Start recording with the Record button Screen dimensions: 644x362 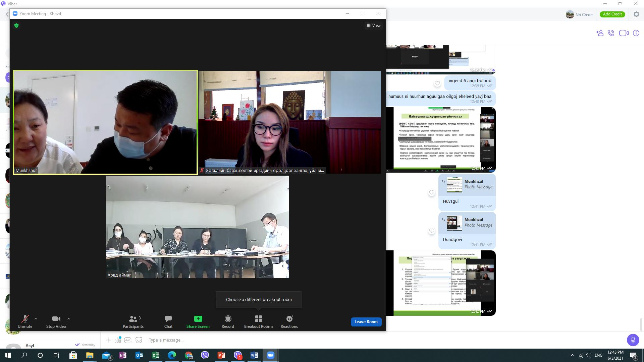(x=228, y=321)
